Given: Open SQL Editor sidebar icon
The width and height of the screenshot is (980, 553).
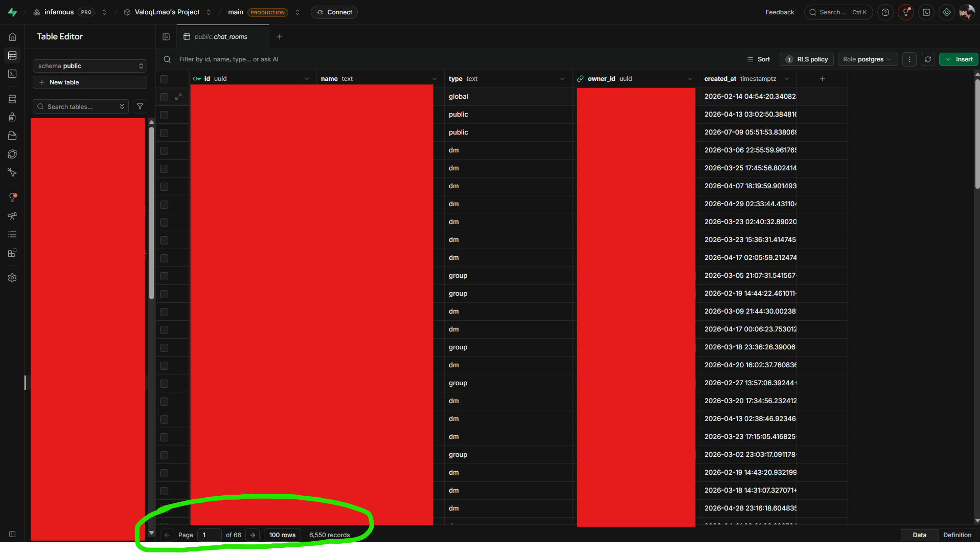Looking at the screenshot, I should (13, 74).
